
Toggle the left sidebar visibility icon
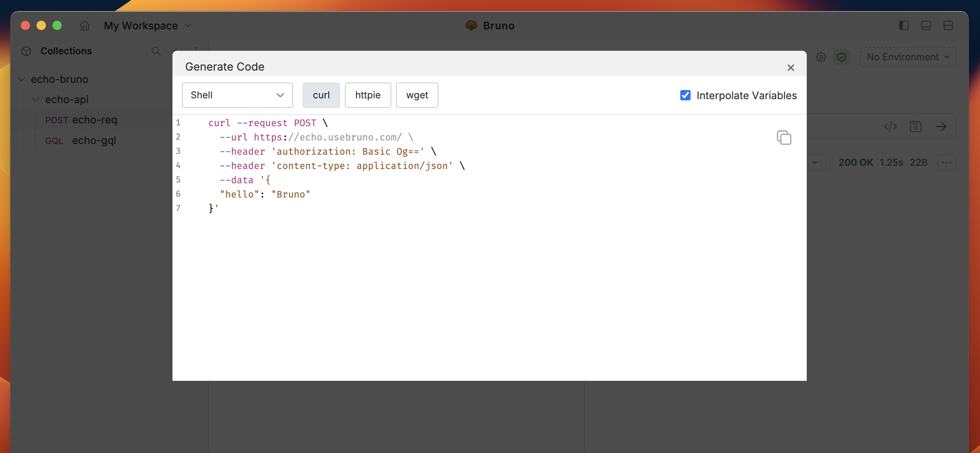point(903,25)
